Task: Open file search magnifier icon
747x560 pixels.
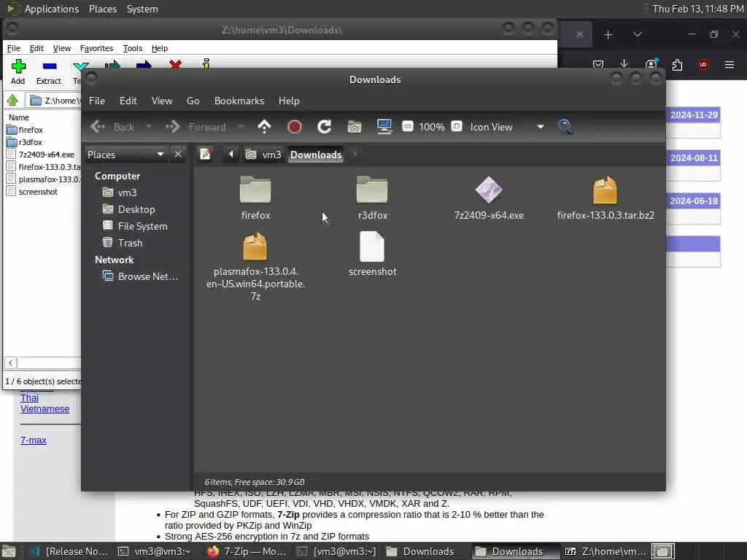Action: 565,127
